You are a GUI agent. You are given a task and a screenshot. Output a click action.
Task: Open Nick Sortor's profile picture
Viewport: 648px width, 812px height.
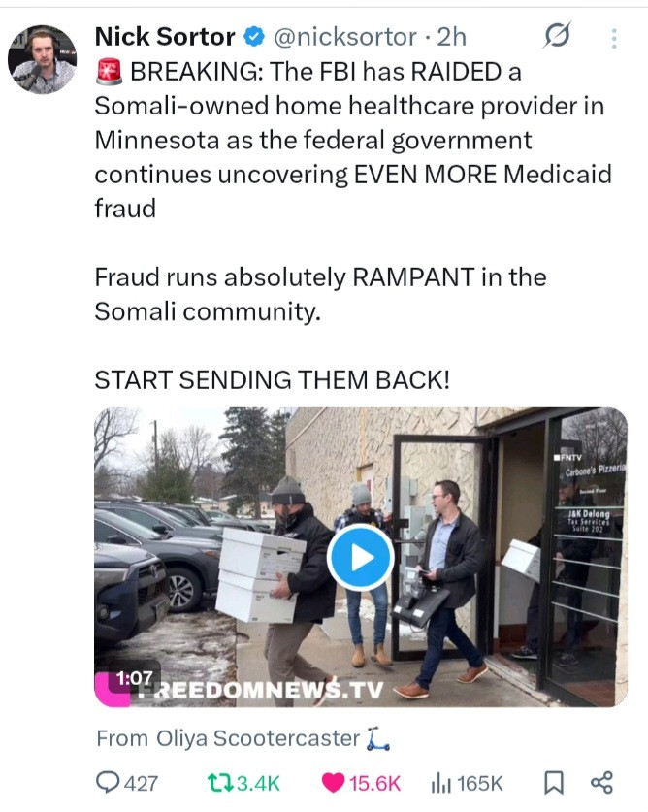(43, 59)
